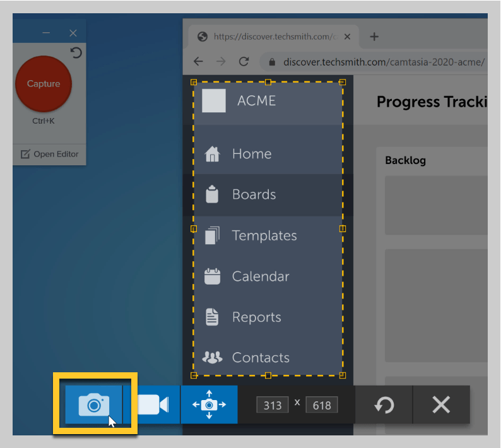The height and width of the screenshot is (448, 501).
Task: Click the Reports document icon
Action: point(212,317)
